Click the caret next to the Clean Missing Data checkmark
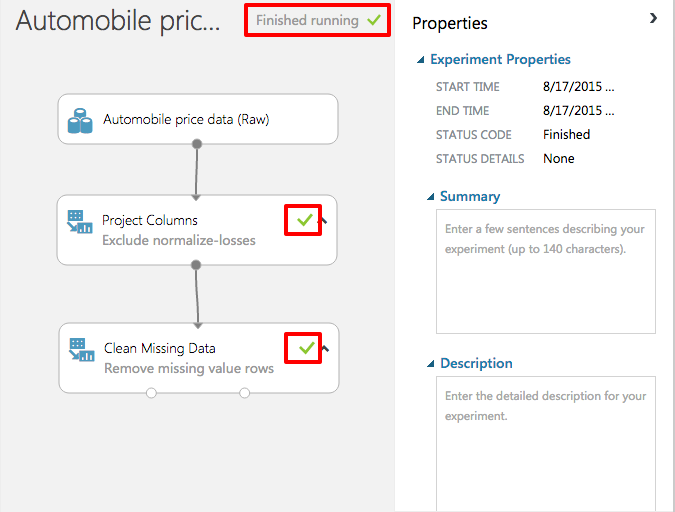 click(326, 348)
